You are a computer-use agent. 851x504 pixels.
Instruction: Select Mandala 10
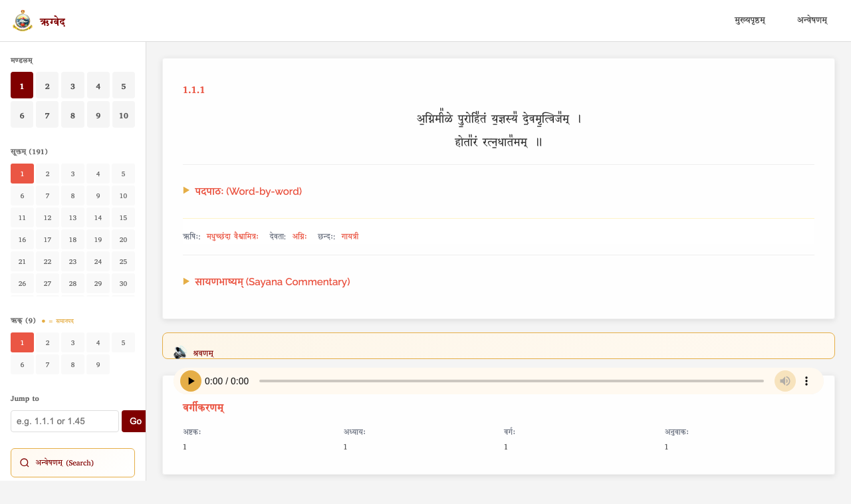coord(124,114)
